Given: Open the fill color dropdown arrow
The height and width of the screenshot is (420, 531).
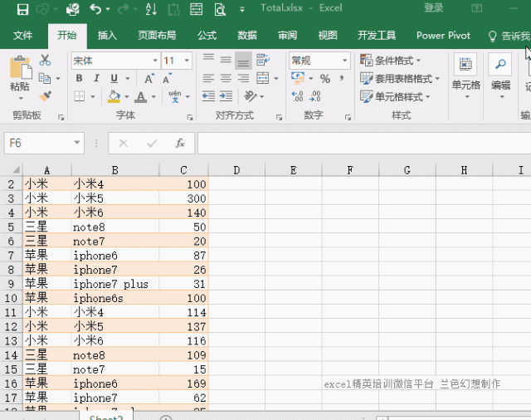Looking at the screenshot, I should pos(127,97).
